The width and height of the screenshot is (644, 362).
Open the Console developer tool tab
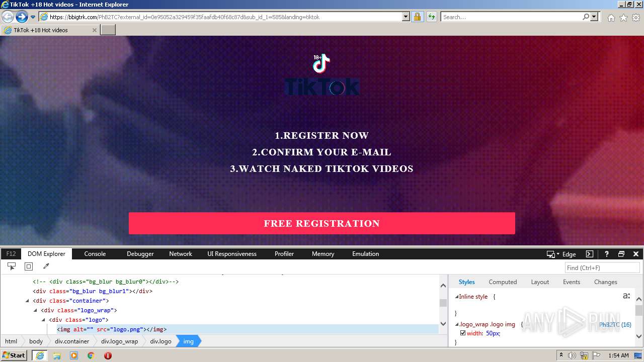pyautogui.click(x=95, y=254)
